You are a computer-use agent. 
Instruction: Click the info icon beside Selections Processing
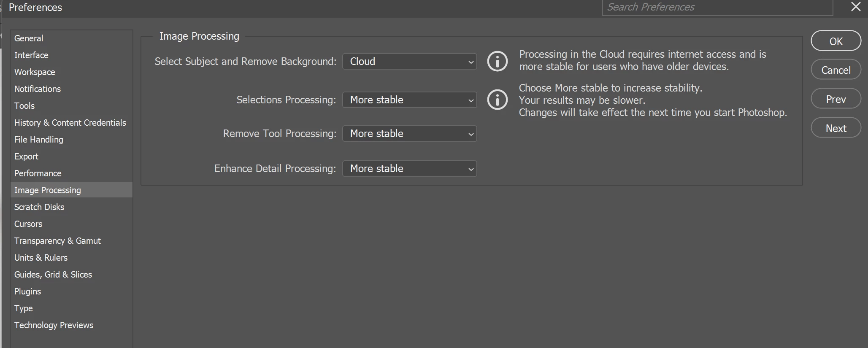[x=498, y=100]
